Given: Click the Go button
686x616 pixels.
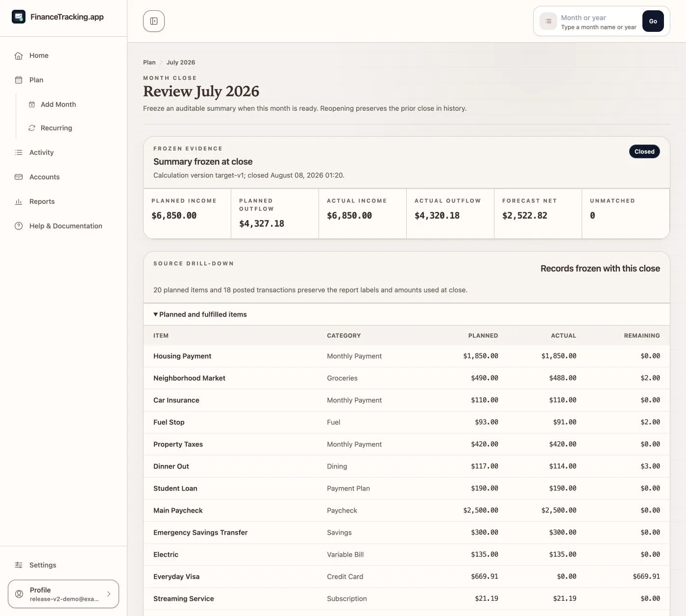Looking at the screenshot, I should point(653,21).
